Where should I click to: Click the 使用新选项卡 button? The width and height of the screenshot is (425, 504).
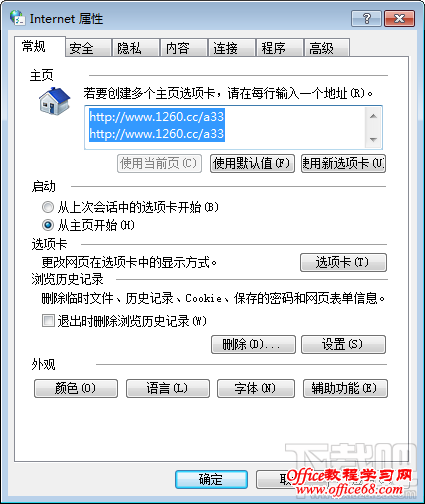click(343, 163)
